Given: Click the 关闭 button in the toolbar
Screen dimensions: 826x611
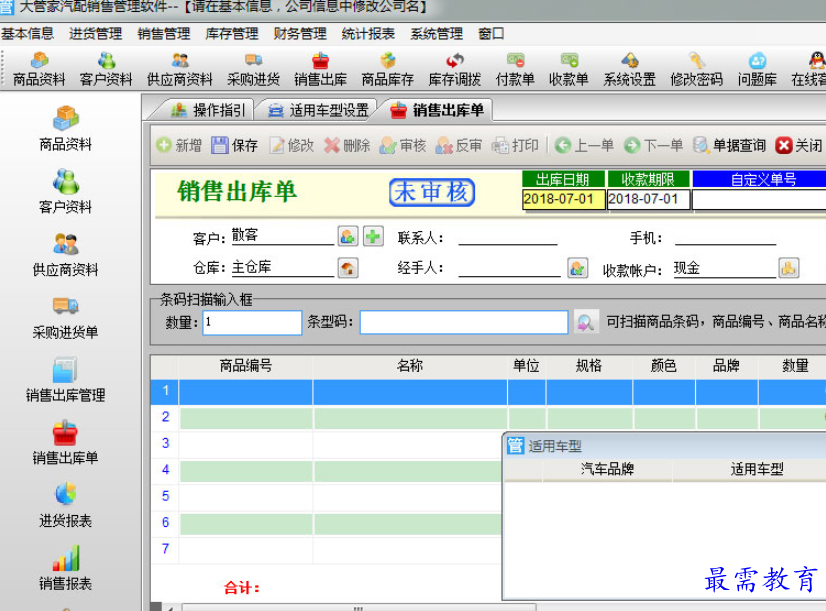Looking at the screenshot, I should pyautogui.click(x=799, y=145).
